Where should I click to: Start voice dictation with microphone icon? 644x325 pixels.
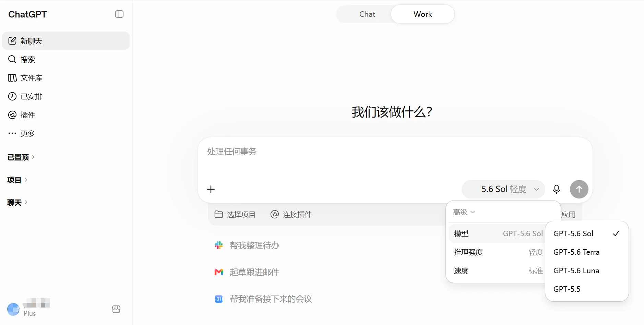point(557,189)
